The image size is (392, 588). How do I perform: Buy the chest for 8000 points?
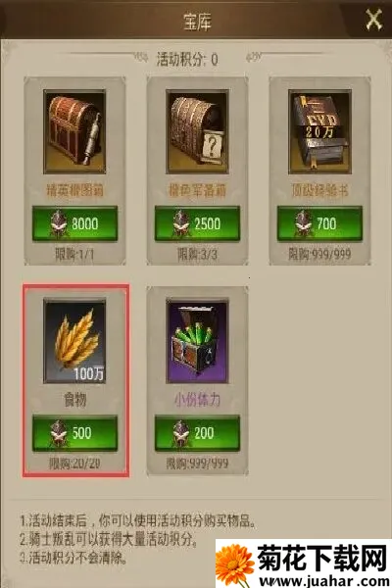click(75, 223)
